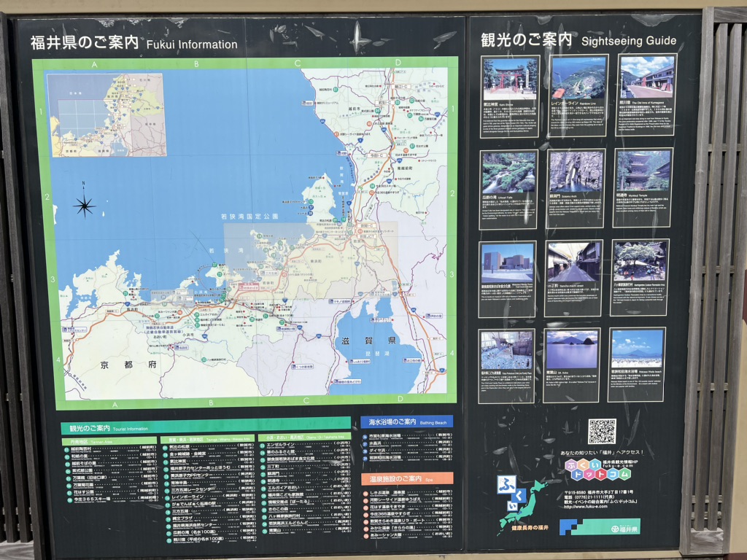Image resolution: width=747 pixels, height=560 pixels.
Task: Click the 京都府 label on the map
Action: (x=128, y=365)
